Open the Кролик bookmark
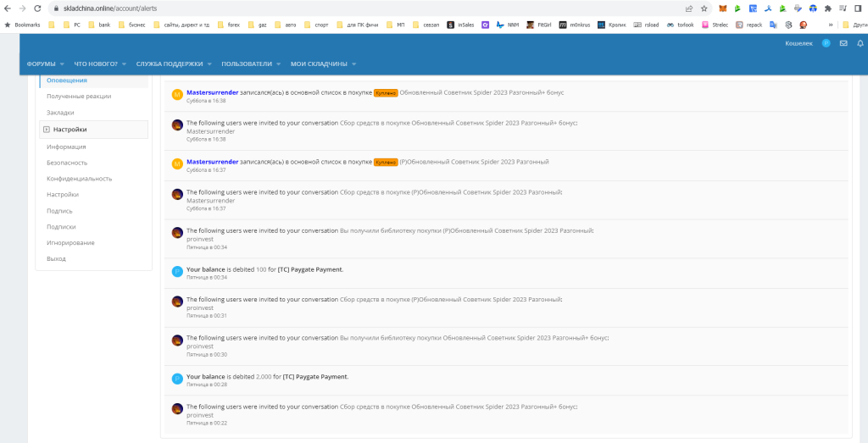Viewport: 868px width, 443px height. coord(612,25)
